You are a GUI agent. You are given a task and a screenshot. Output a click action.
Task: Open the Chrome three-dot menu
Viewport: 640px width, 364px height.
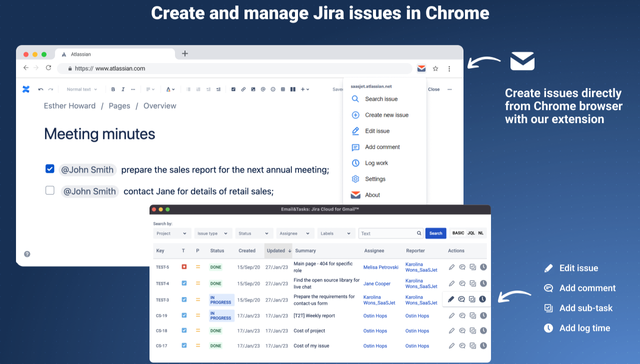[x=449, y=68]
